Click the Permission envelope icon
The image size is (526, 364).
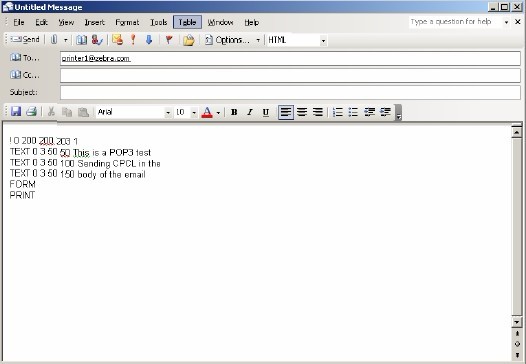point(117,40)
